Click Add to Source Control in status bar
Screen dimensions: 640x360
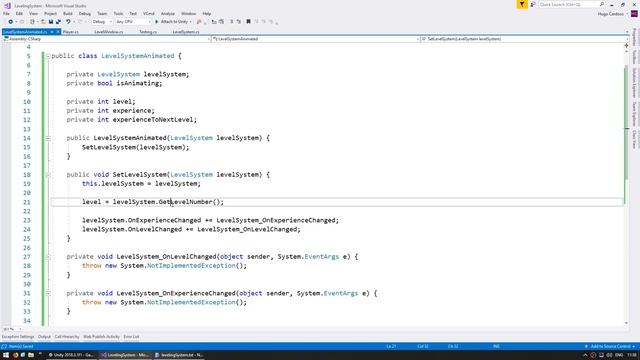[611, 347]
